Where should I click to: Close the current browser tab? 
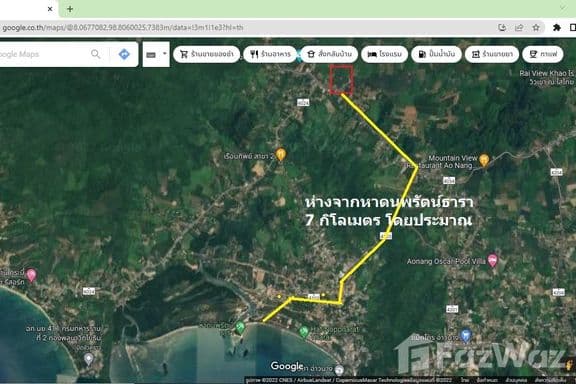(x=50, y=9)
